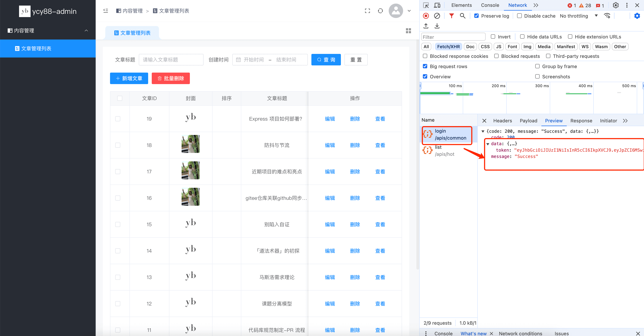The width and height of the screenshot is (644, 336).
Task: Switch to the Response tab
Action: (x=581, y=121)
